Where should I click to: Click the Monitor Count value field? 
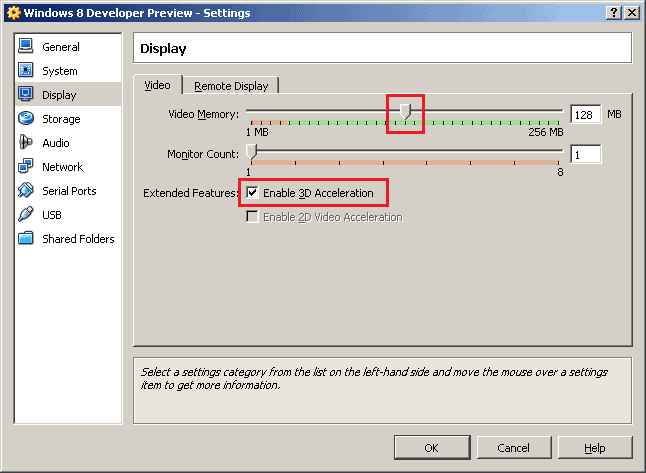click(585, 155)
